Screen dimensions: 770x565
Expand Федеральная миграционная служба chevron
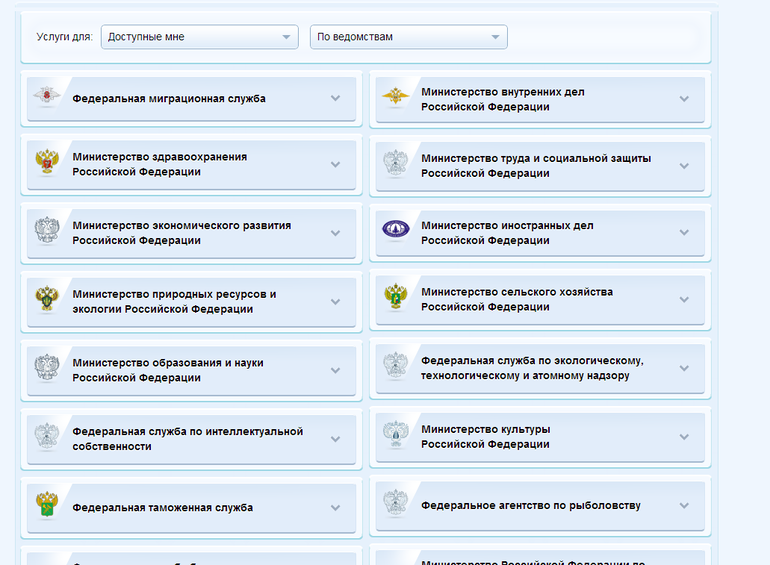tap(335, 98)
